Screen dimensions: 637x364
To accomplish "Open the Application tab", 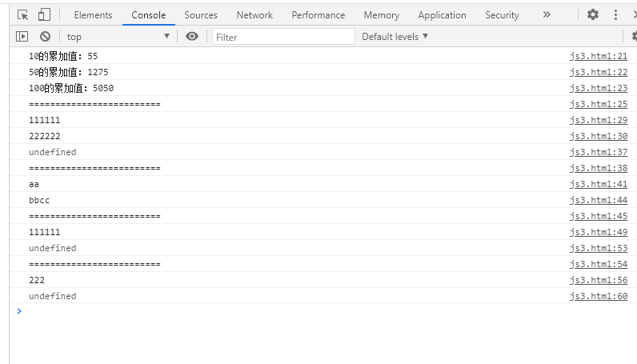I will (x=442, y=15).
